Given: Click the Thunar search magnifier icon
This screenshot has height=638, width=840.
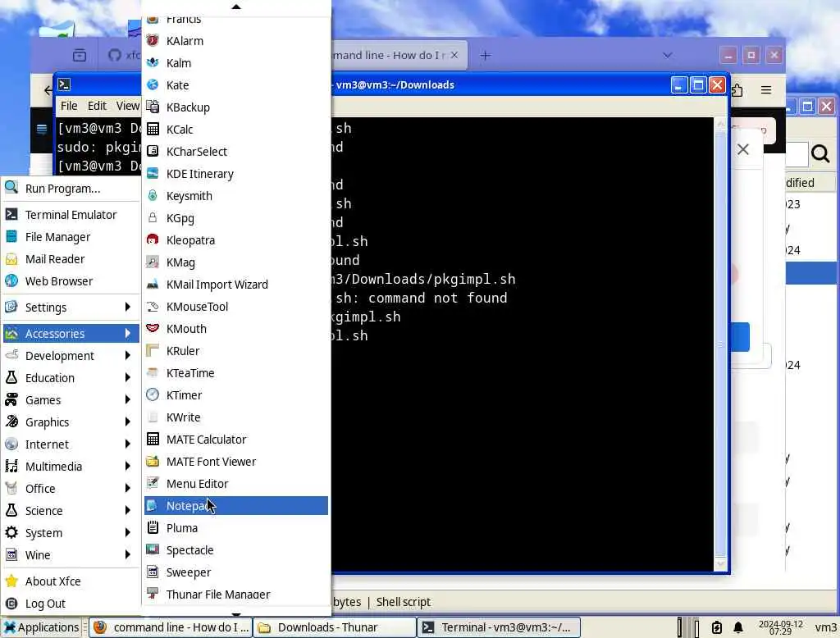Looking at the screenshot, I should 820,153.
